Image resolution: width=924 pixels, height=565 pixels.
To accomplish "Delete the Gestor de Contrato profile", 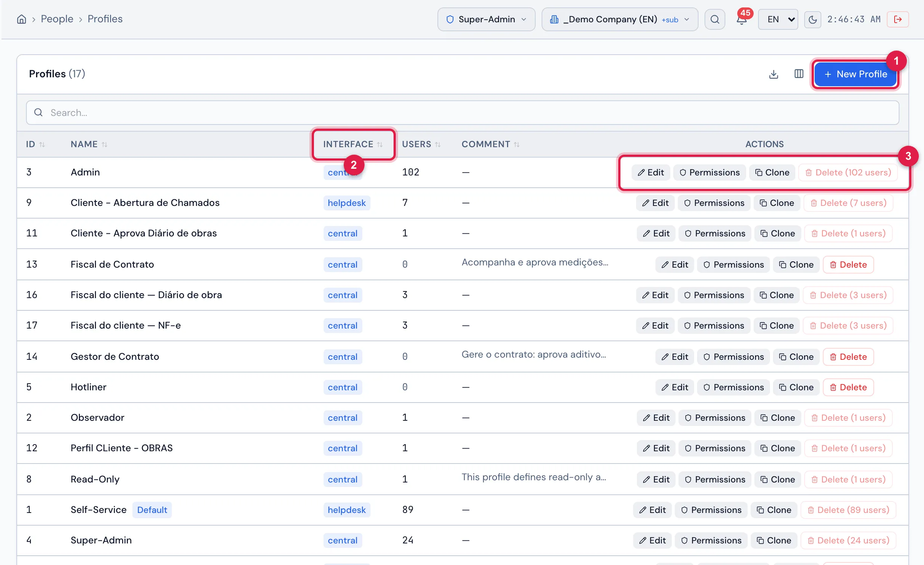I will coord(848,357).
